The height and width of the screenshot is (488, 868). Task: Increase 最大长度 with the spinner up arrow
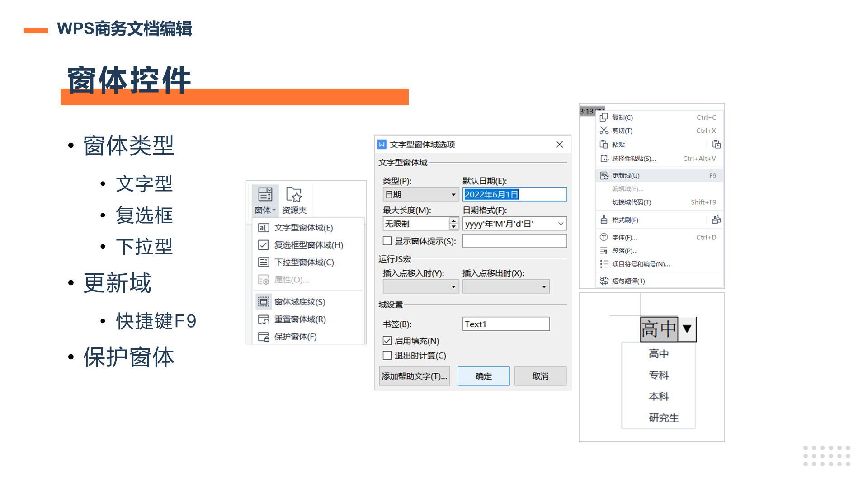tap(453, 221)
